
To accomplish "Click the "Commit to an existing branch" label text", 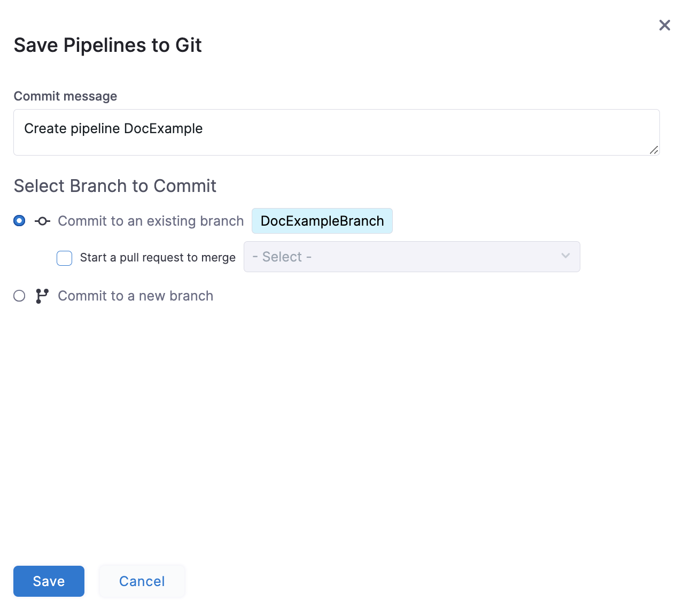I will (151, 221).
